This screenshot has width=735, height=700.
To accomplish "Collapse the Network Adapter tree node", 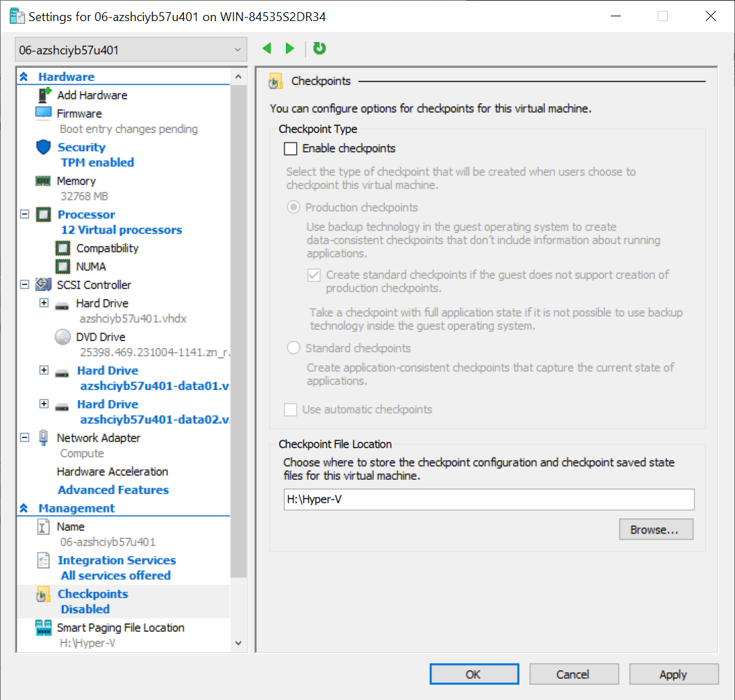I will (x=25, y=438).
